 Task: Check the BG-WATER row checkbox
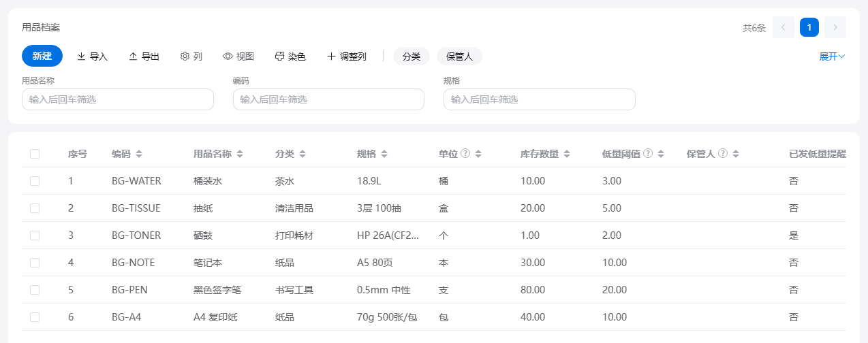[35, 181]
